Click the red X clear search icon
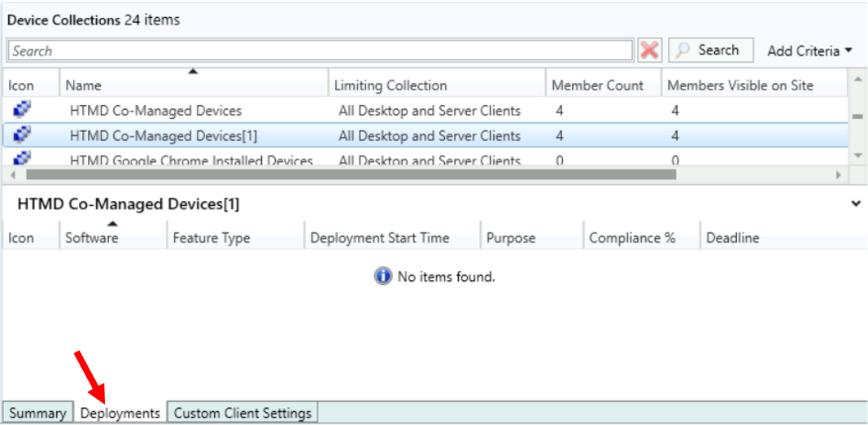 649,50
